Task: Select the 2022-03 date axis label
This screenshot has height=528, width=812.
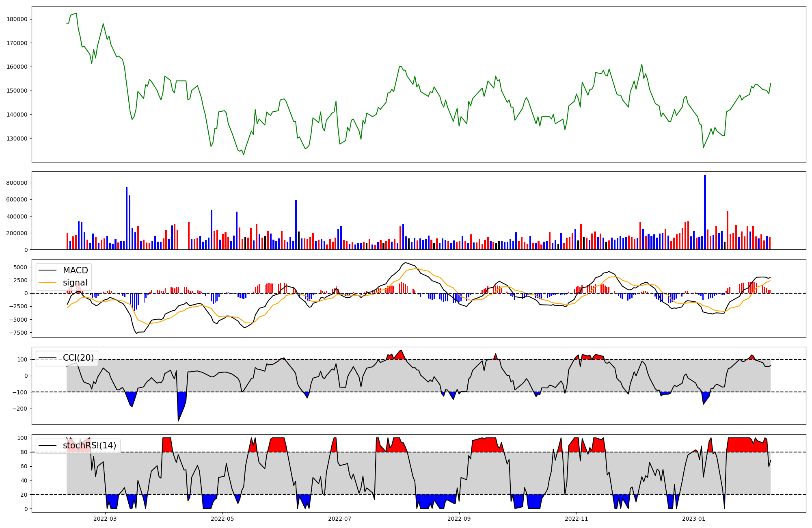Action: pyautogui.click(x=105, y=519)
